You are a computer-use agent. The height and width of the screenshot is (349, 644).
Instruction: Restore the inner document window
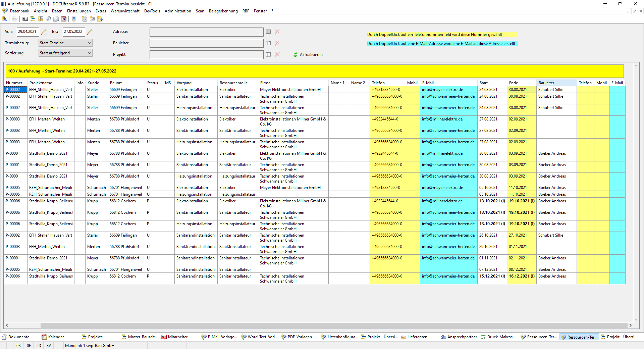pos(634,11)
